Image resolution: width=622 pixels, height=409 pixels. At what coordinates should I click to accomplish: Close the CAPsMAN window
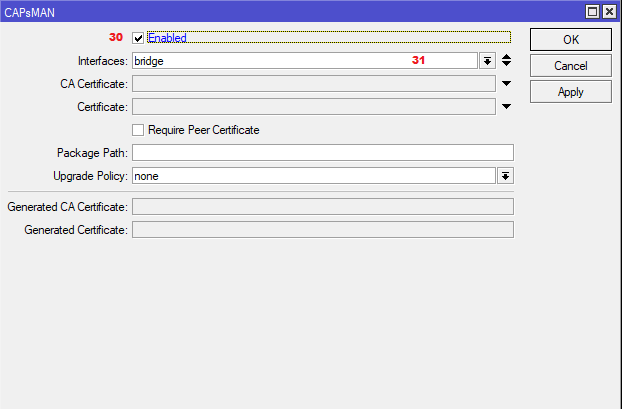point(609,12)
